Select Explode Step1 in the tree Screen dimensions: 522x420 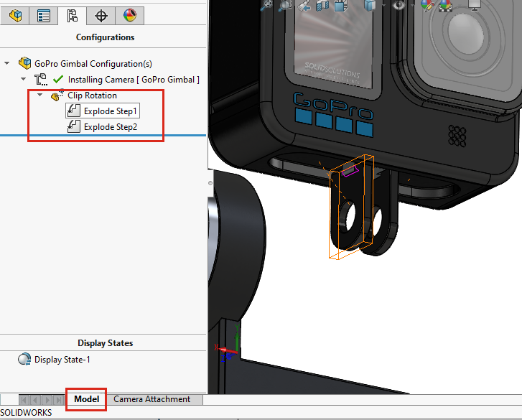click(x=110, y=111)
